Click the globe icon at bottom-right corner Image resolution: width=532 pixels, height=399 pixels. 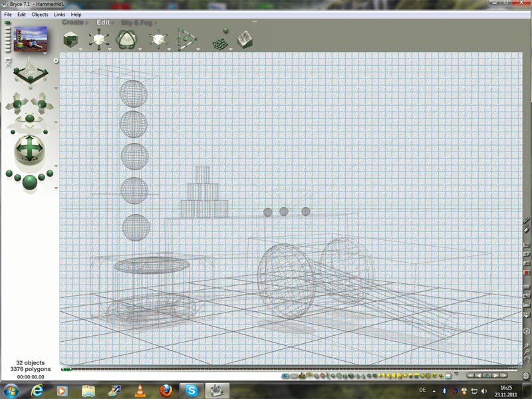(526, 376)
